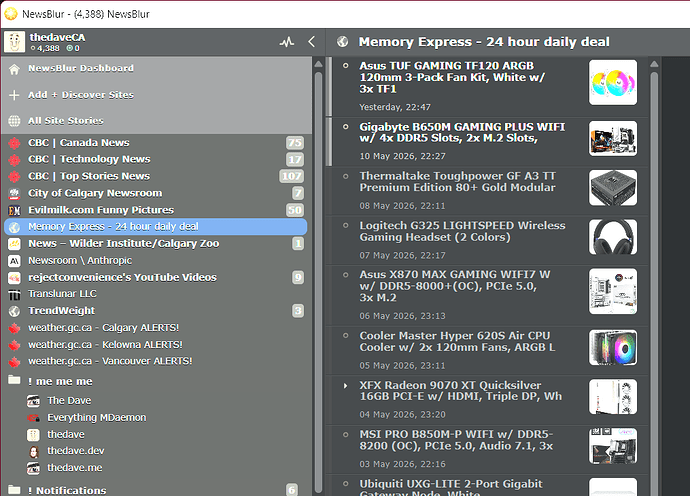Click the RGB fans thumbnail image
This screenshot has width=690, height=496.
click(613, 82)
